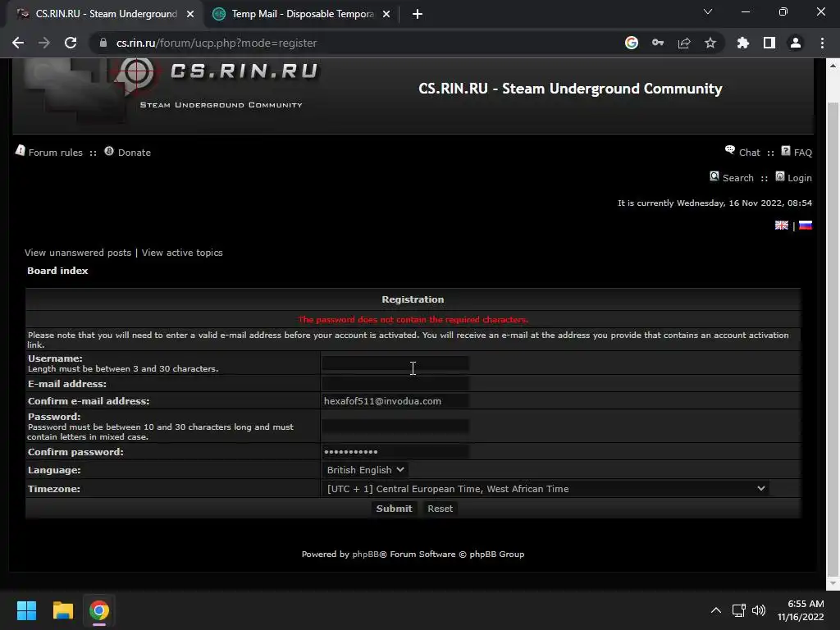Click the CS.RIN.RU crosshair logo
This screenshot has width=840, height=630.
[137, 72]
